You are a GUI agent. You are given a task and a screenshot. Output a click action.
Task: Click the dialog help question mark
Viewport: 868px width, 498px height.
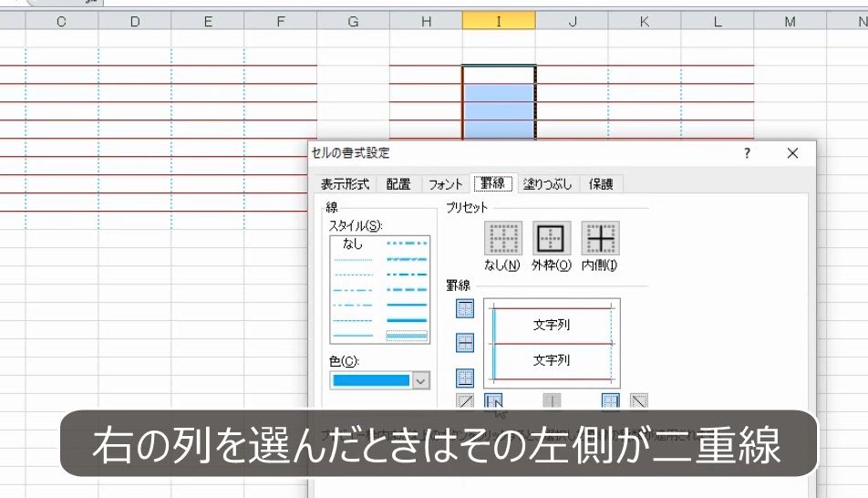[x=748, y=153]
